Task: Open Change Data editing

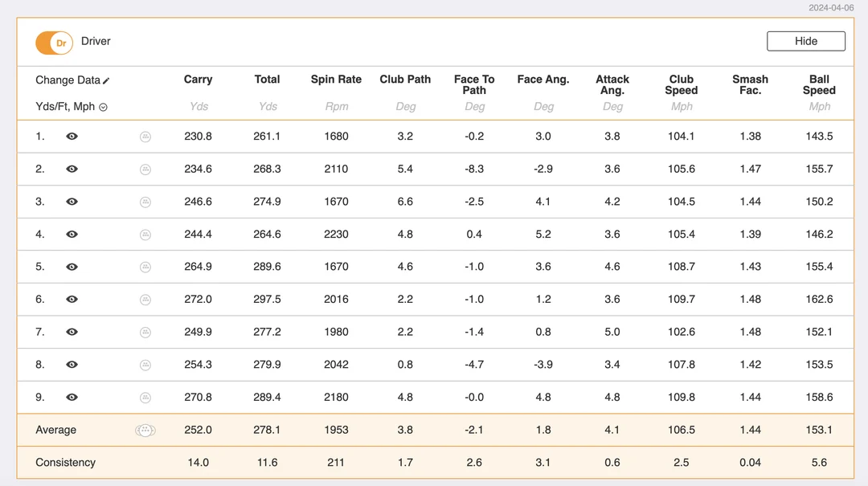Action: (68, 80)
